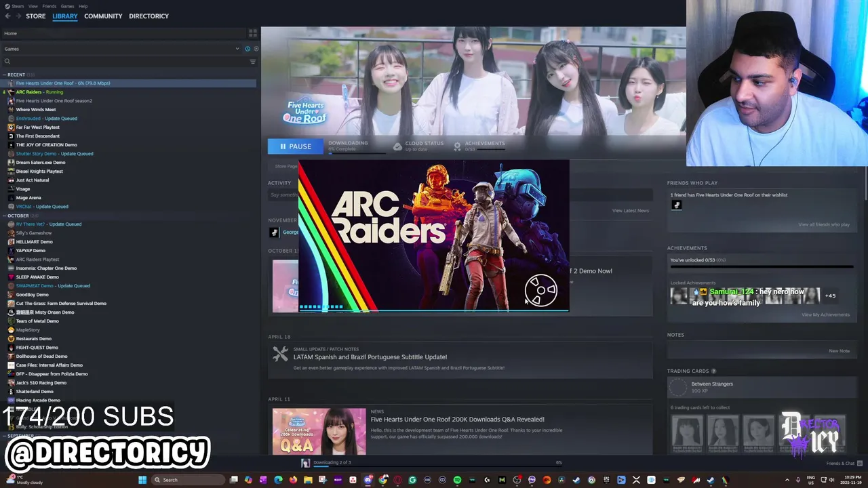
Task: Open Spotify from the taskbar
Action: click(457, 480)
